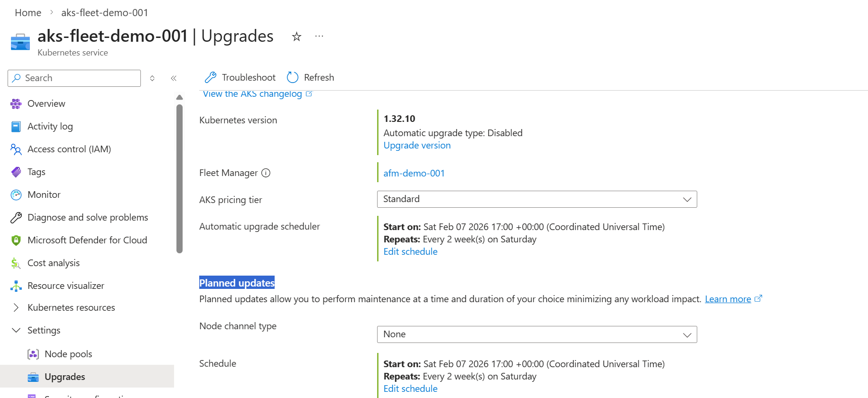Click the Access control people icon
Screen dimensions: 868x398
pyautogui.click(x=16, y=149)
